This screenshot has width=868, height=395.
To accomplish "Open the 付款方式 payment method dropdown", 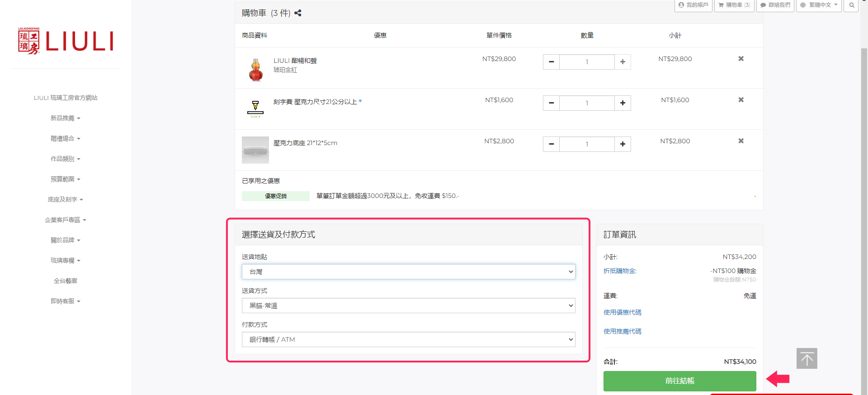I will coord(408,339).
